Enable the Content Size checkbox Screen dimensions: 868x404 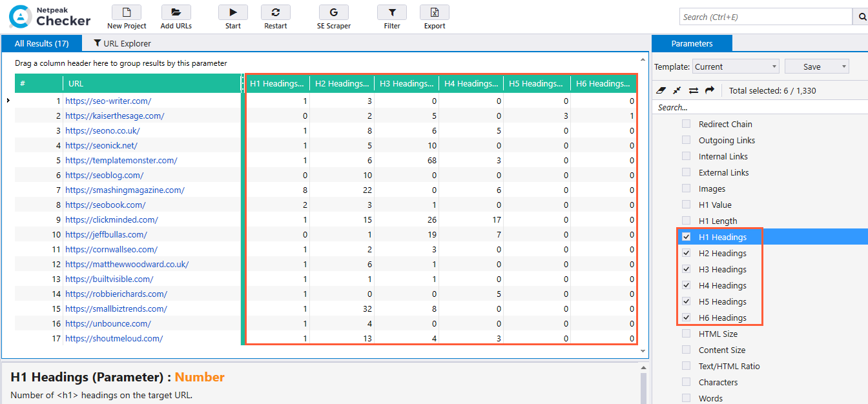(686, 350)
